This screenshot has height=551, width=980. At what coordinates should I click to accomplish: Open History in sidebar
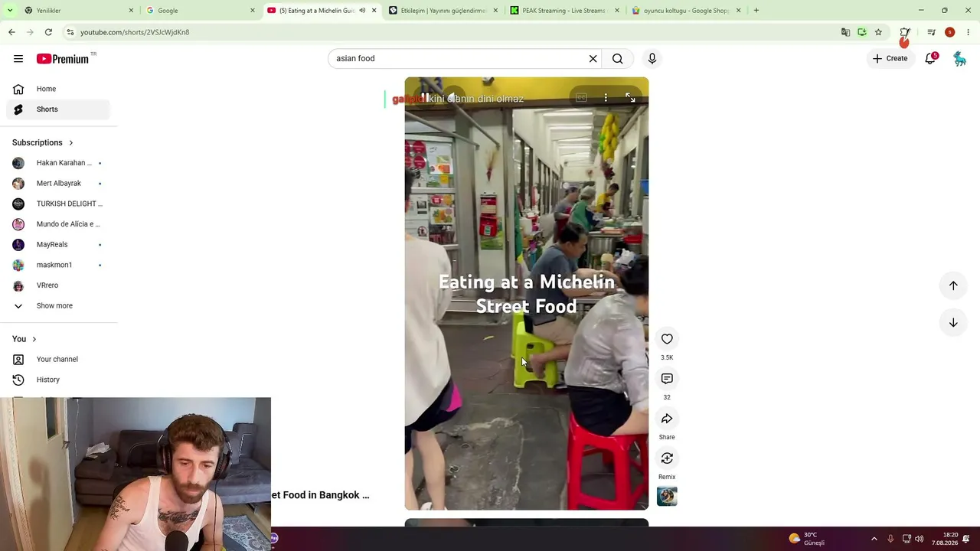(x=58, y=380)
